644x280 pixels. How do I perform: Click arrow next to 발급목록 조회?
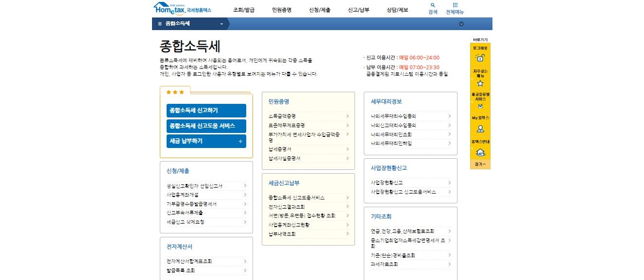tap(245, 270)
